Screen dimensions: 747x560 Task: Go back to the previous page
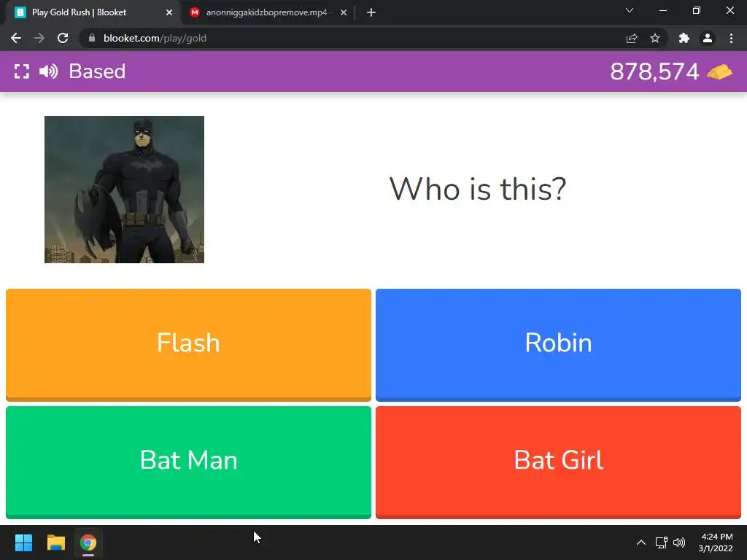click(x=16, y=38)
